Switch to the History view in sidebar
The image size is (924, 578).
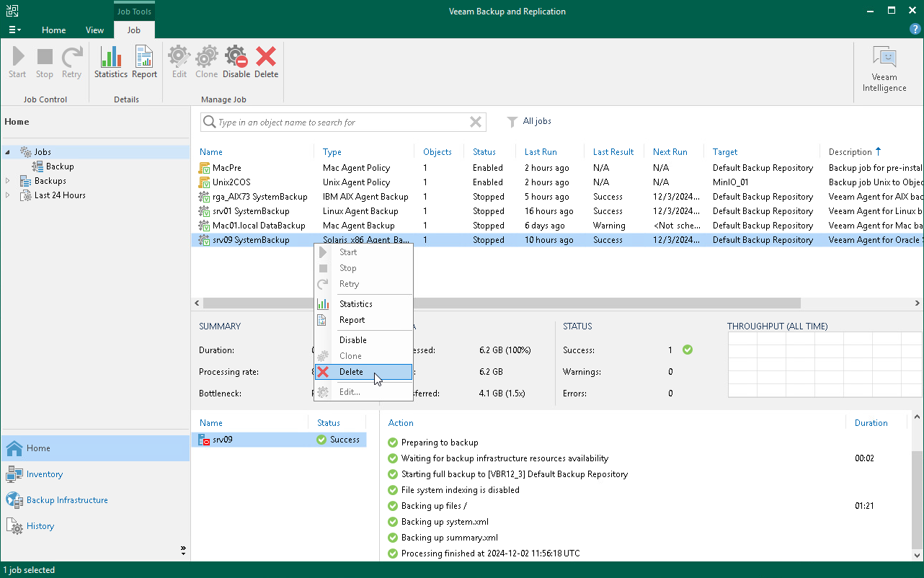click(x=38, y=525)
